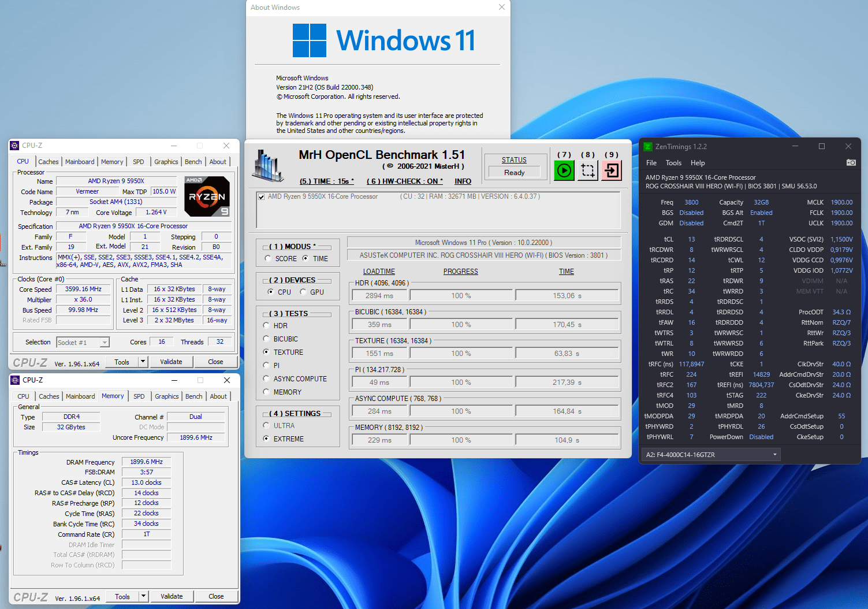This screenshot has width=868, height=609.
Task: Click Validate button in top CPU-Z window
Action: click(x=171, y=362)
